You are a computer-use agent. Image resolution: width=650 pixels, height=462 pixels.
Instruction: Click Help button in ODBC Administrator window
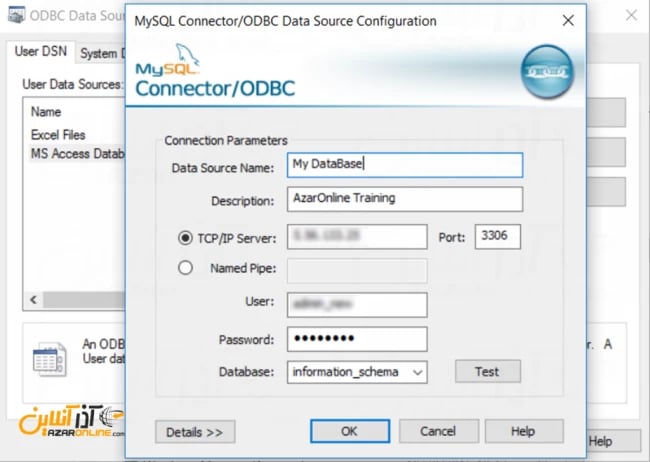pos(614,441)
